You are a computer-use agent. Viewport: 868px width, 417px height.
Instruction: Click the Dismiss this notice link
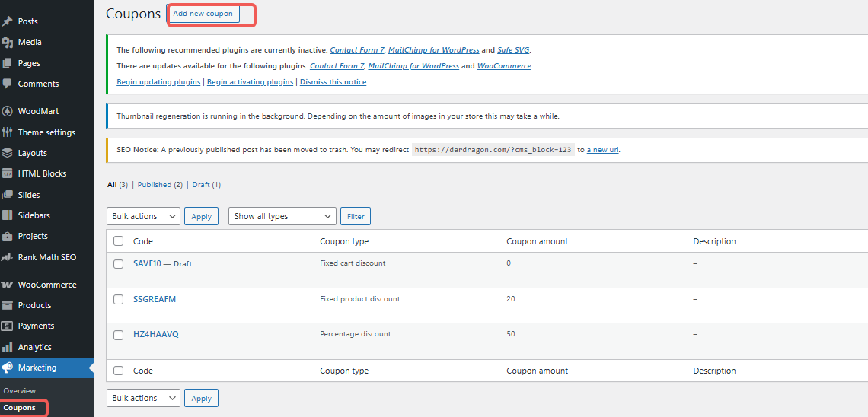[333, 82]
